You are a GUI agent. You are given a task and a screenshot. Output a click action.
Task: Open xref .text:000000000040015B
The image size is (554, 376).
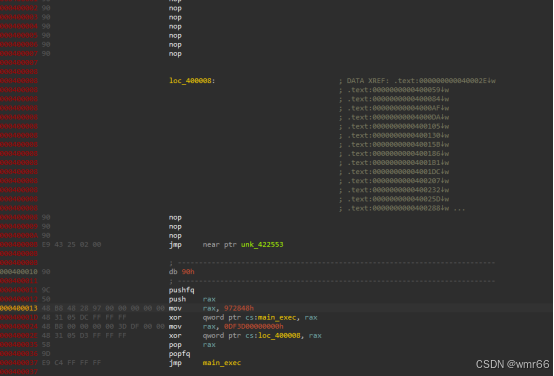point(398,145)
